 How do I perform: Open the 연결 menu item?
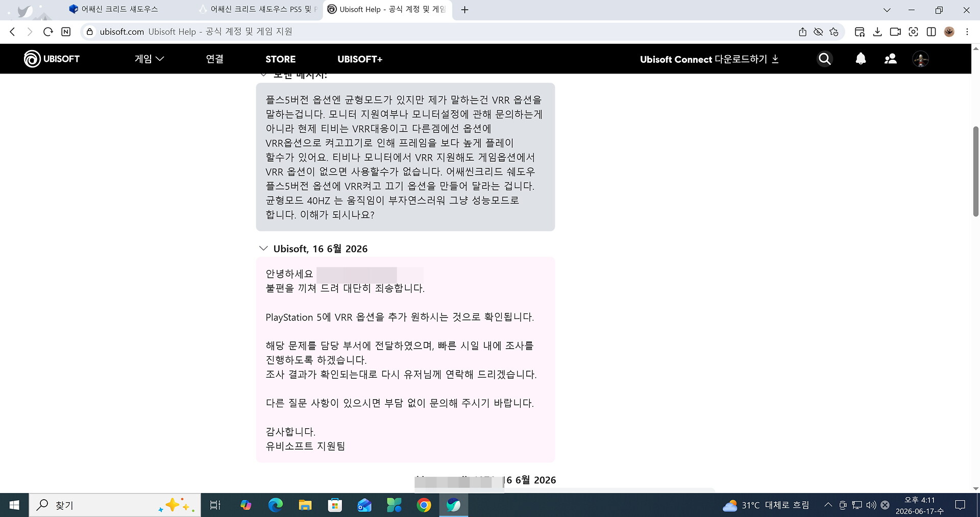(x=214, y=59)
